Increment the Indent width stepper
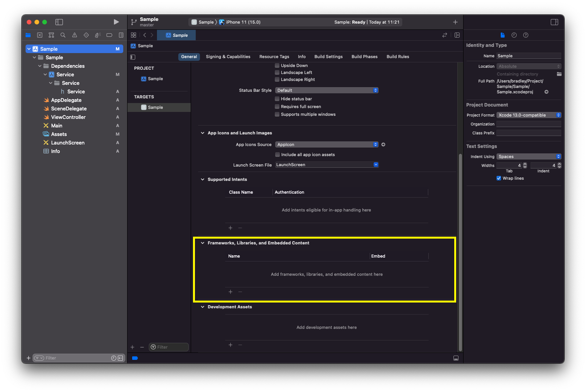586x392 pixels. pos(559,164)
